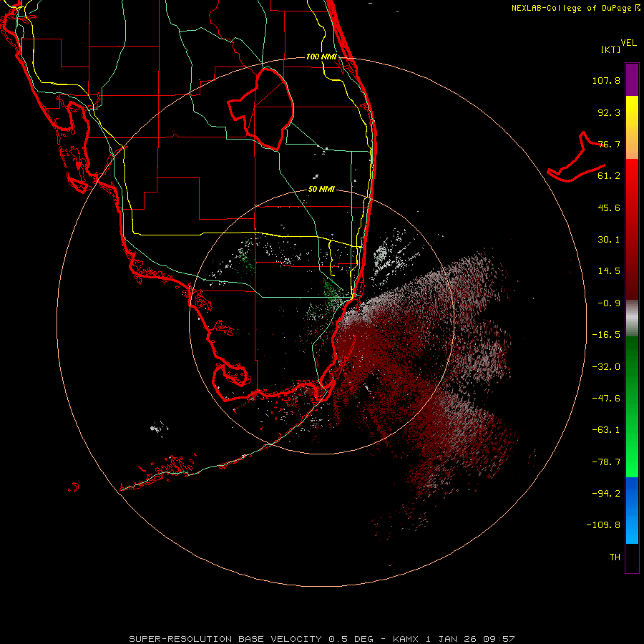Click the purple segment of the velocity color bar
This screenshot has height=644, width=644.
click(x=632, y=79)
